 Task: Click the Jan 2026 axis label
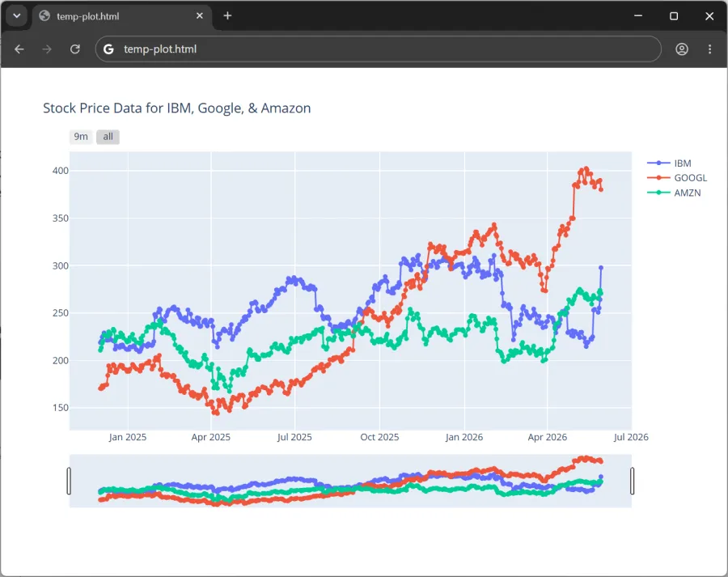tap(464, 437)
